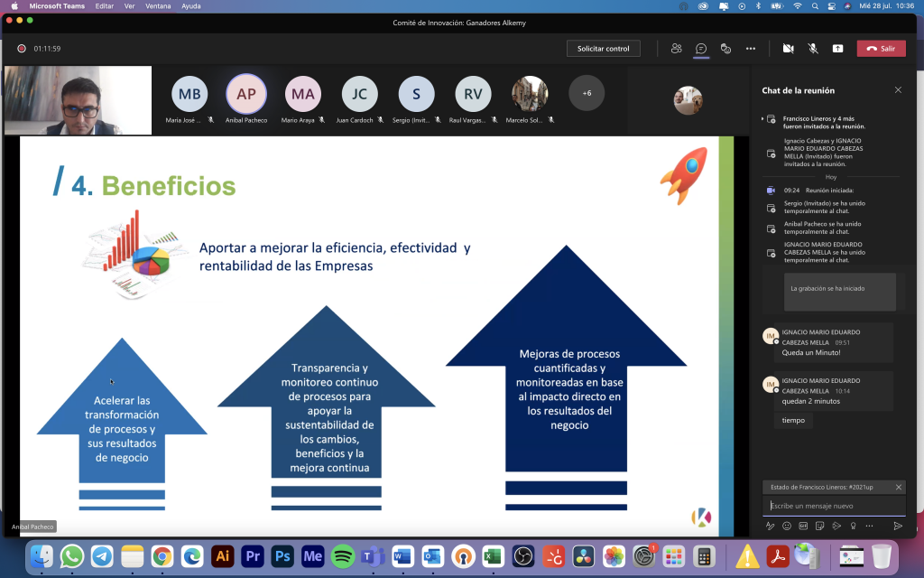Click Solicitar control button
This screenshot has width=924, height=578.
click(603, 49)
